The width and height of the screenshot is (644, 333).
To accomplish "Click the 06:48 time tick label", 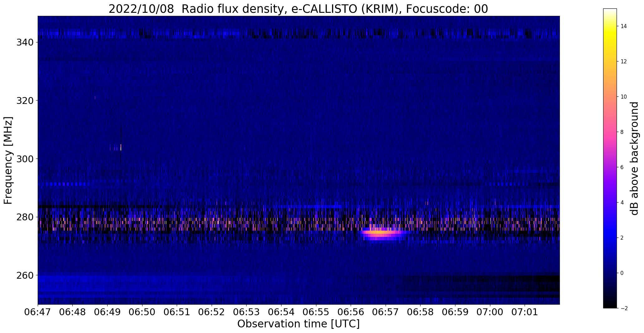I will [x=73, y=312].
